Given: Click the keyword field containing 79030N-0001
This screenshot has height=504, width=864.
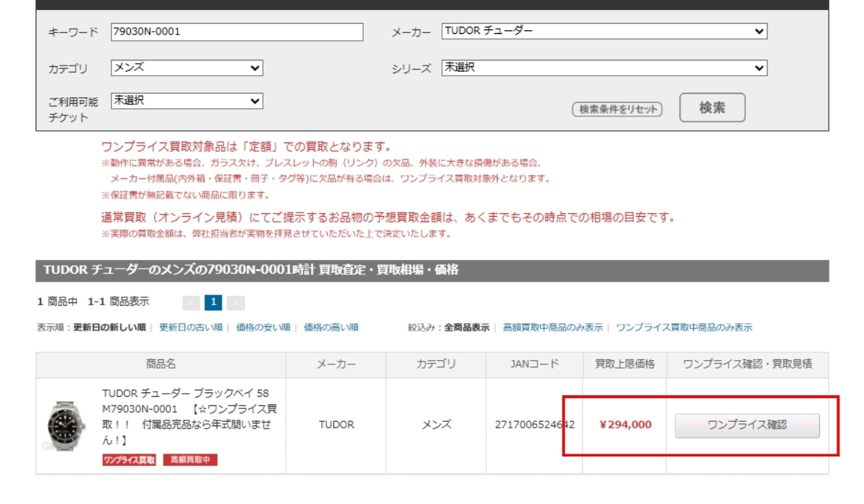Looking at the screenshot, I should [x=237, y=32].
